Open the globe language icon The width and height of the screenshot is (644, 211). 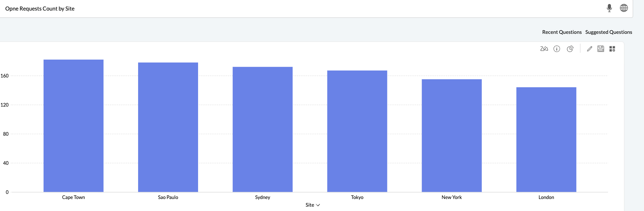[x=624, y=8]
